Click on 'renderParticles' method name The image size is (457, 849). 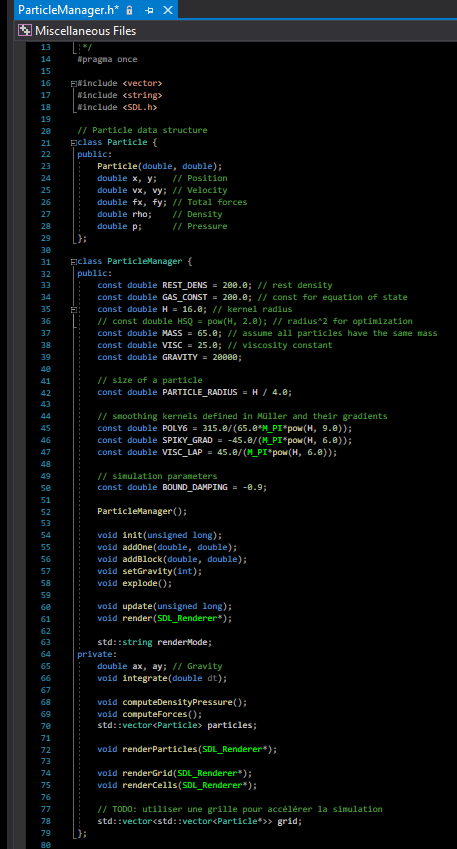pyautogui.click(x=160, y=750)
